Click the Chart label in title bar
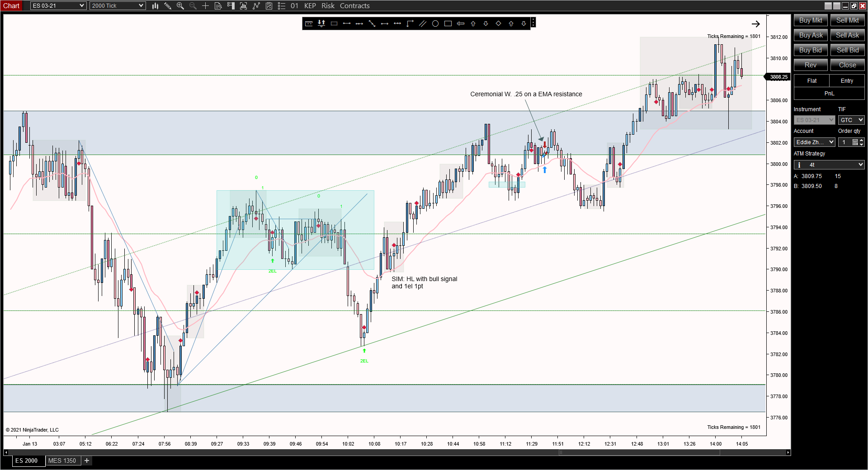The image size is (868, 470). click(x=11, y=6)
